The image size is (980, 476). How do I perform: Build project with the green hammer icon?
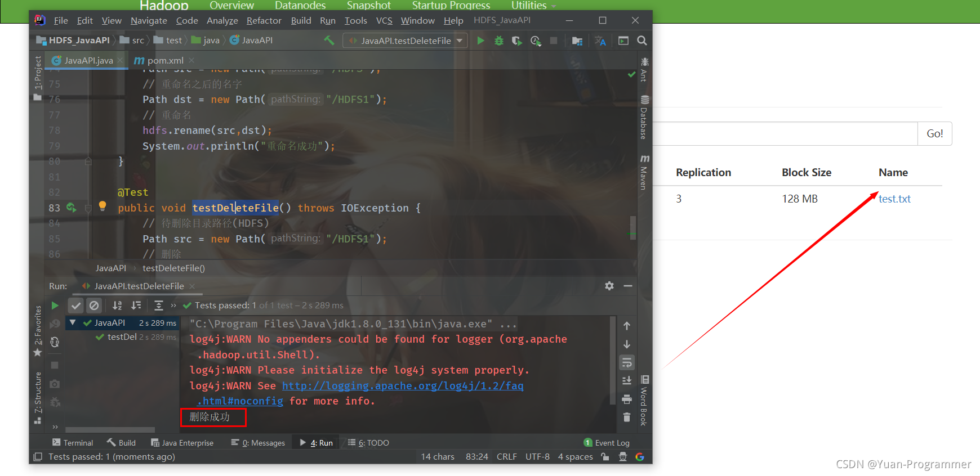click(x=329, y=41)
